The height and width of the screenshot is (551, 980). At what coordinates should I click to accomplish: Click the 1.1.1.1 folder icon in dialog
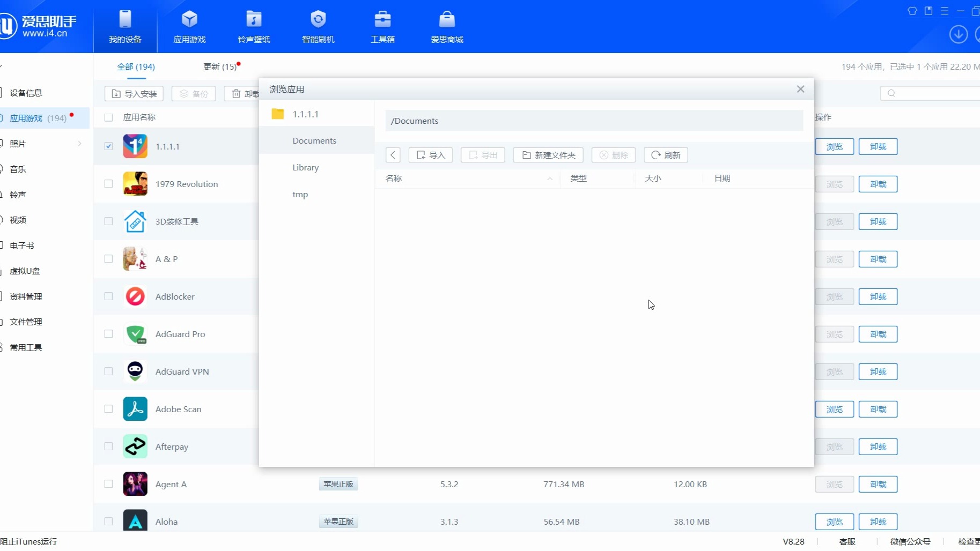point(277,114)
